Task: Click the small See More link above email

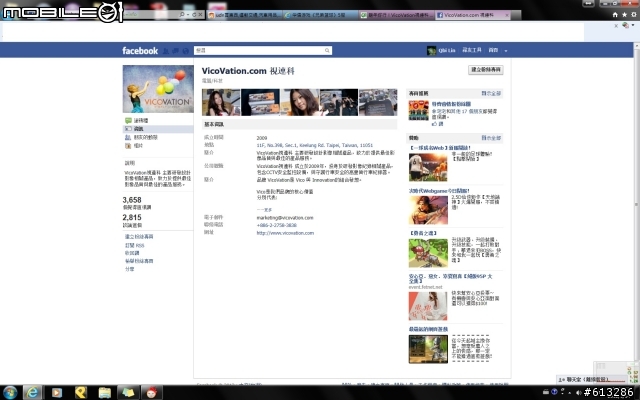Action: [x=264, y=210]
